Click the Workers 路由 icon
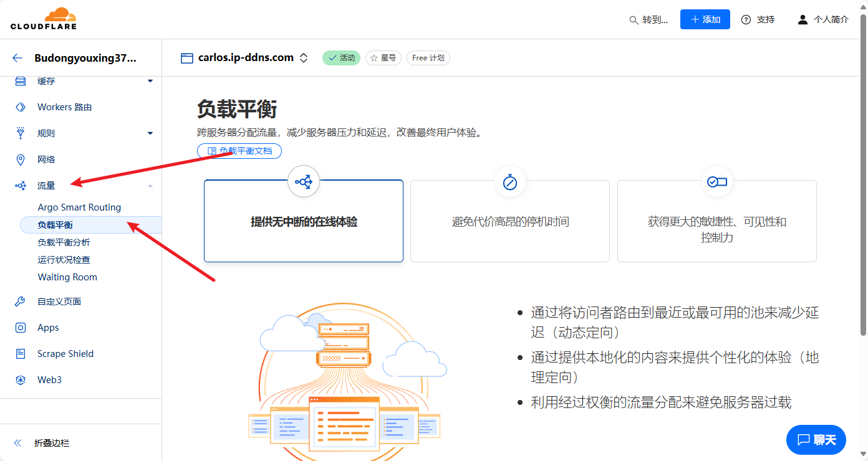The height and width of the screenshot is (461, 868). click(x=21, y=107)
